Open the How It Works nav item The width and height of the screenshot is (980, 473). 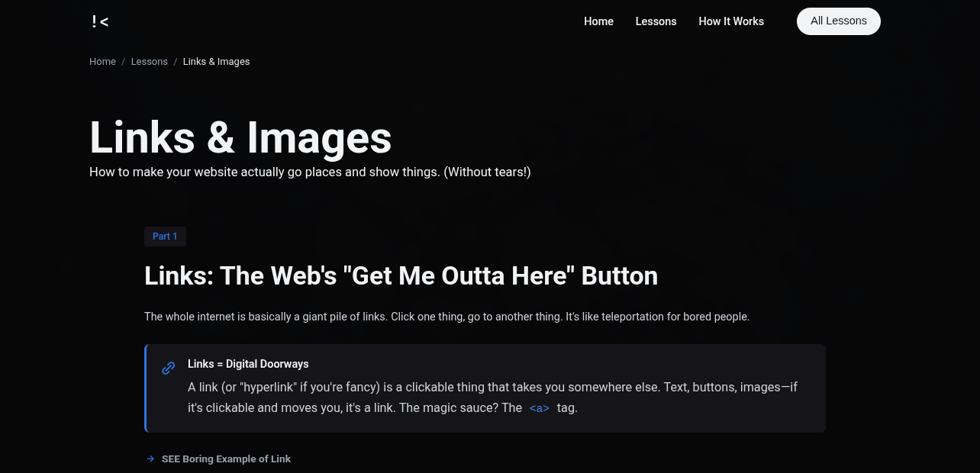tap(730, 21)
